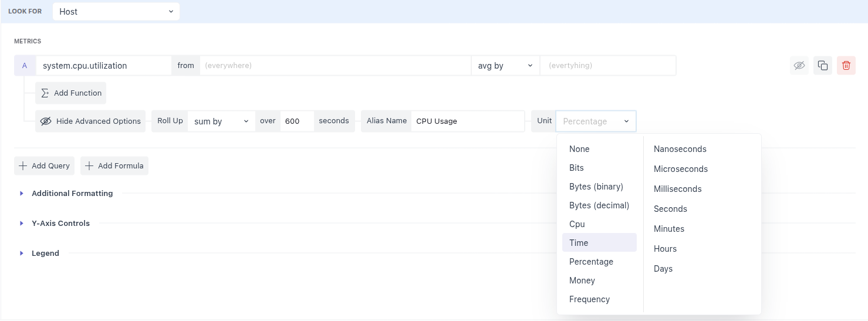Duplicate query A using the copy icon

coord(822,66)
